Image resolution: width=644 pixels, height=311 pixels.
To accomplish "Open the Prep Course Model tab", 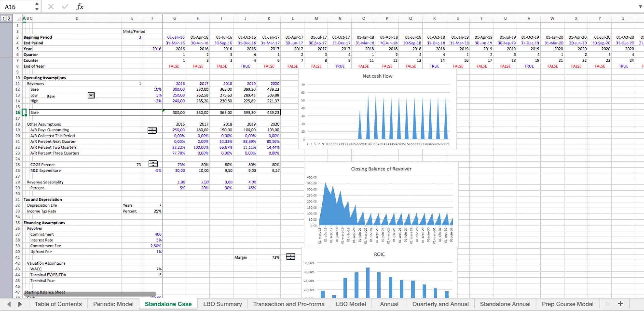I will click(568, 304).
